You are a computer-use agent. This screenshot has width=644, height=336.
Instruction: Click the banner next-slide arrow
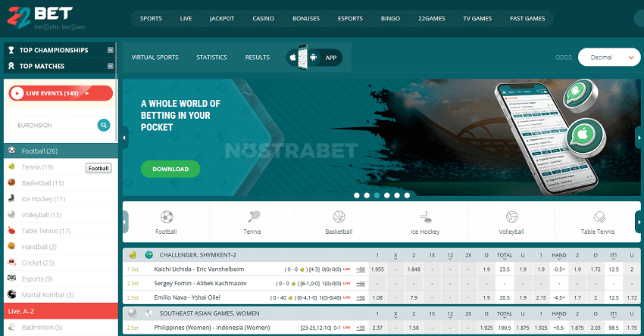(639, 138)
